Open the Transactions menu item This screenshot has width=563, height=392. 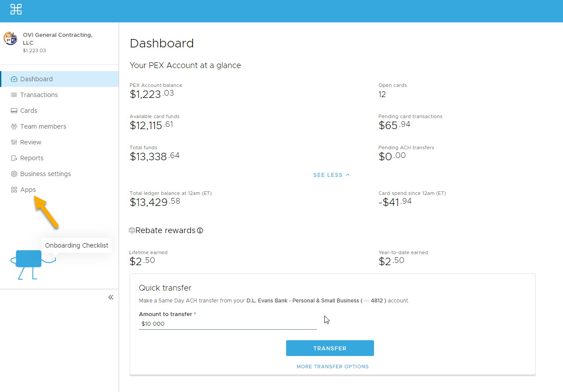coord(39,95)
